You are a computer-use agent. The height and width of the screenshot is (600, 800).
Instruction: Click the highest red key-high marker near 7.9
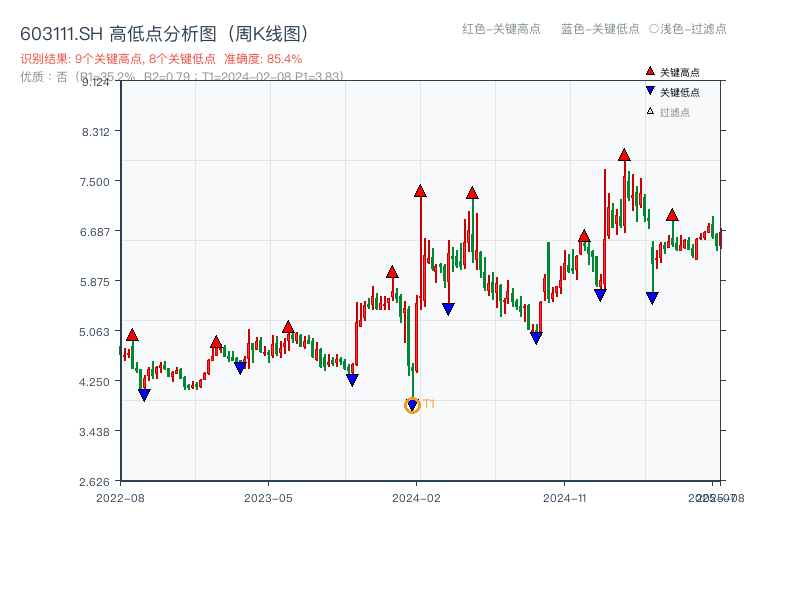pyautogui.click(x=624, y=155)
